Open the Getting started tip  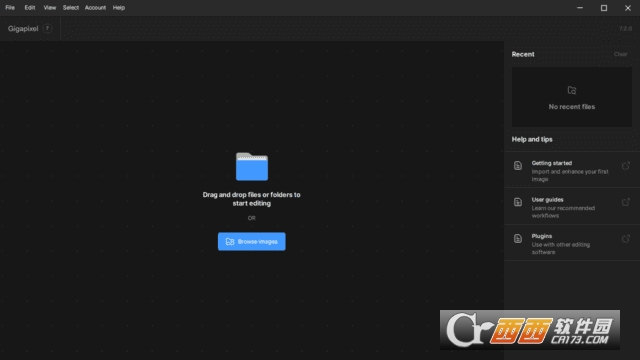[572, 170]
